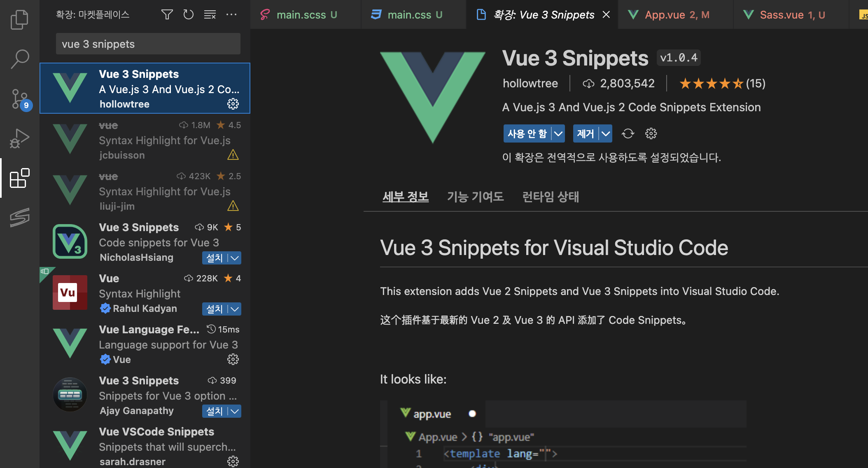Install the Vue extension by Rahul Kadyan
Image resolution: width=868 pixels, height=468 pixels.
214,309
